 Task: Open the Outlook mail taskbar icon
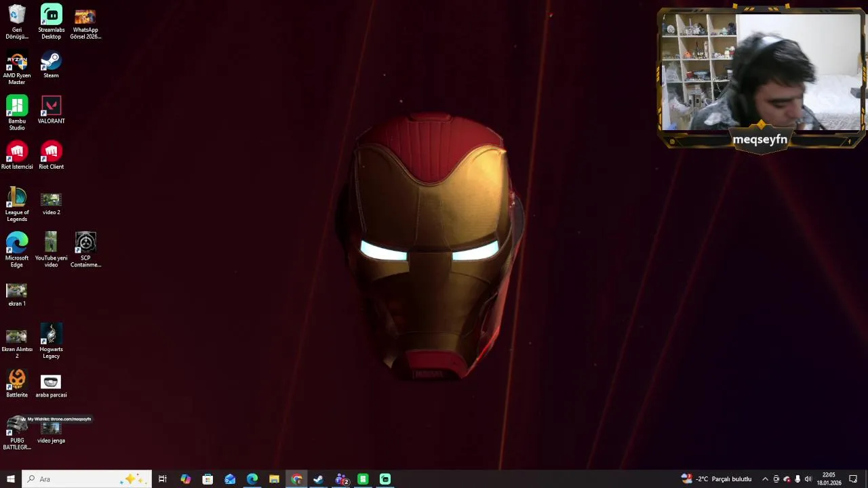[230, 479]
